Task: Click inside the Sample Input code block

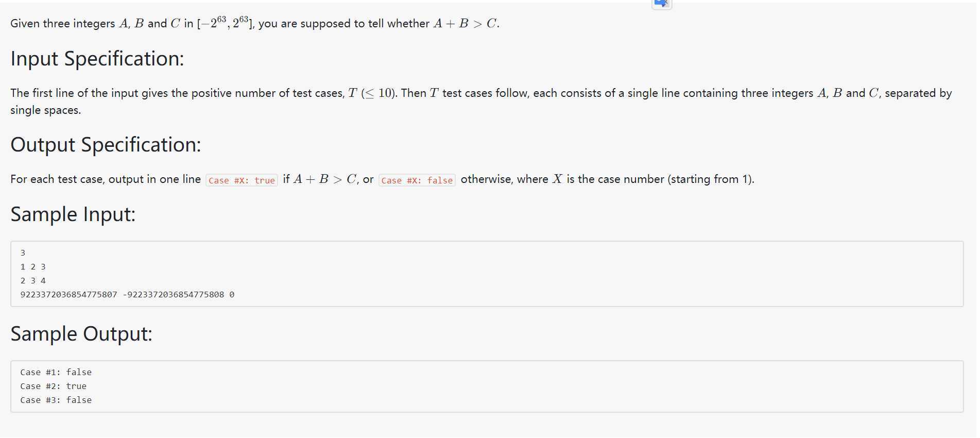Action: coord(487,274)
